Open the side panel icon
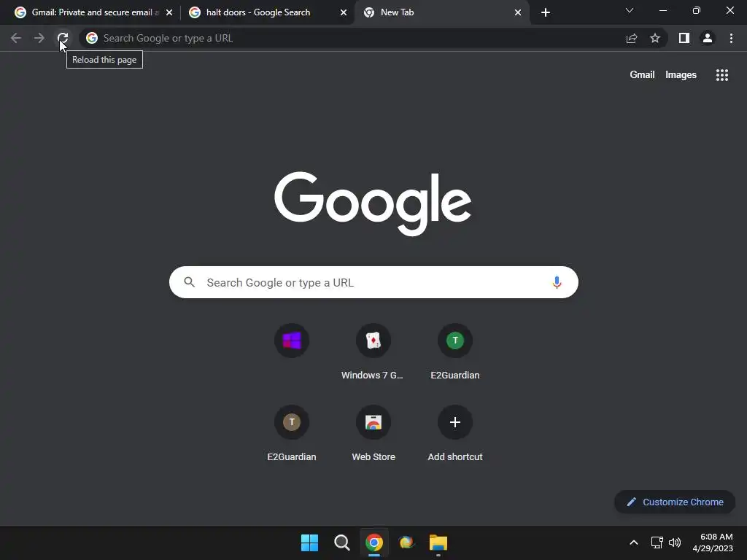 [x=684, y=38]
